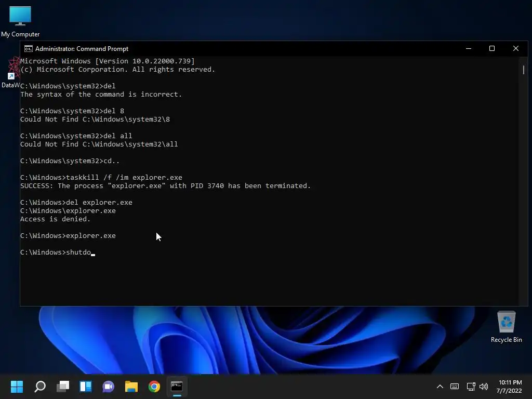
Task: Open the Windows Start menu
Action: [17, 387]
